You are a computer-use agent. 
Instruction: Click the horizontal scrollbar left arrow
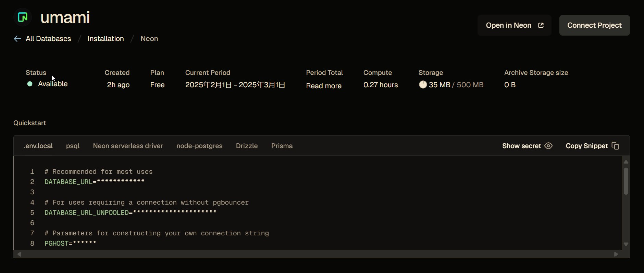pos(20,254)
